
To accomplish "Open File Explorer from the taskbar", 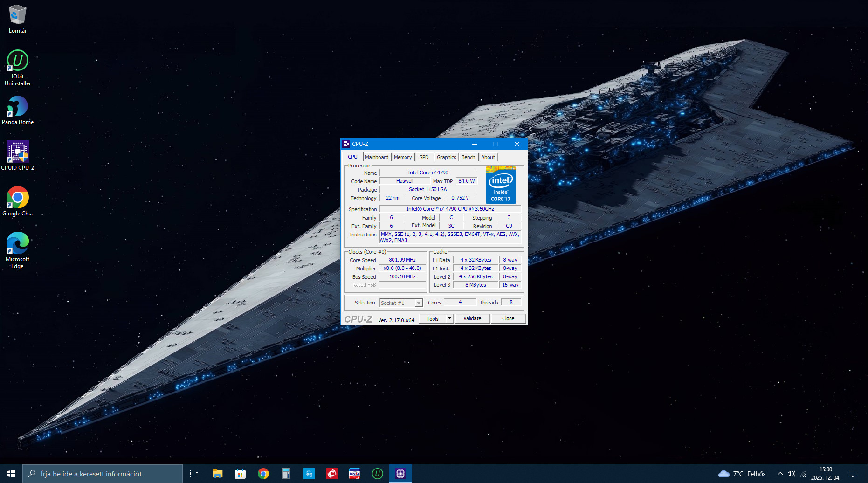I will pyautogui.click(x=217, y=474).
